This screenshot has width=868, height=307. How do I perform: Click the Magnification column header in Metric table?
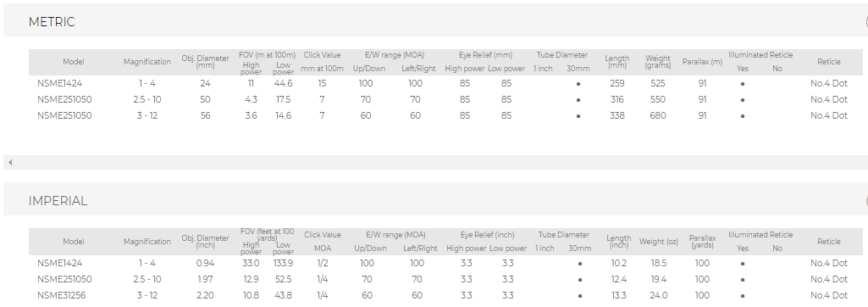[x=147, y=62]
